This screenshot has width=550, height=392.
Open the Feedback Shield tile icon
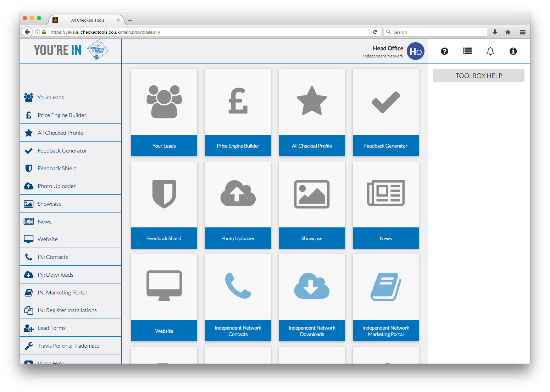click(x=164, y=194)
